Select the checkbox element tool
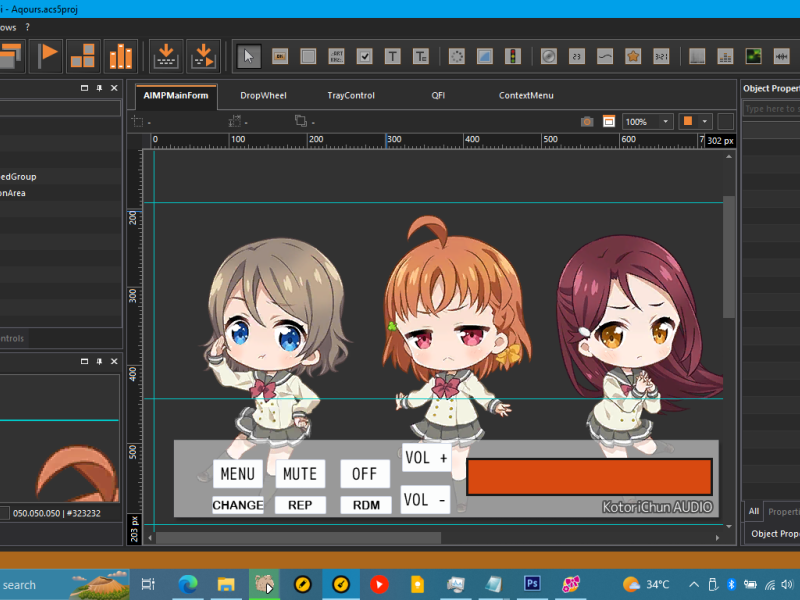Viewport: 800px width, 600px height. click(x=364, y=56)
